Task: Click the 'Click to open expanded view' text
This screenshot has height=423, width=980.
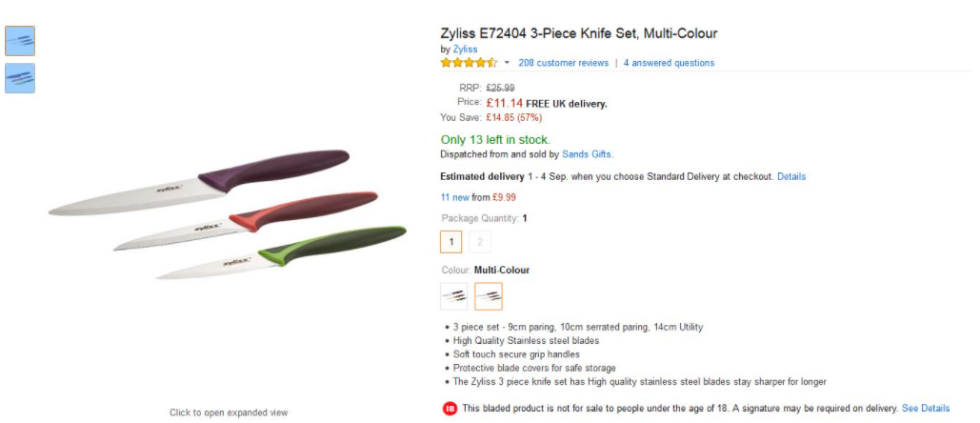Action: click(229, 413)
